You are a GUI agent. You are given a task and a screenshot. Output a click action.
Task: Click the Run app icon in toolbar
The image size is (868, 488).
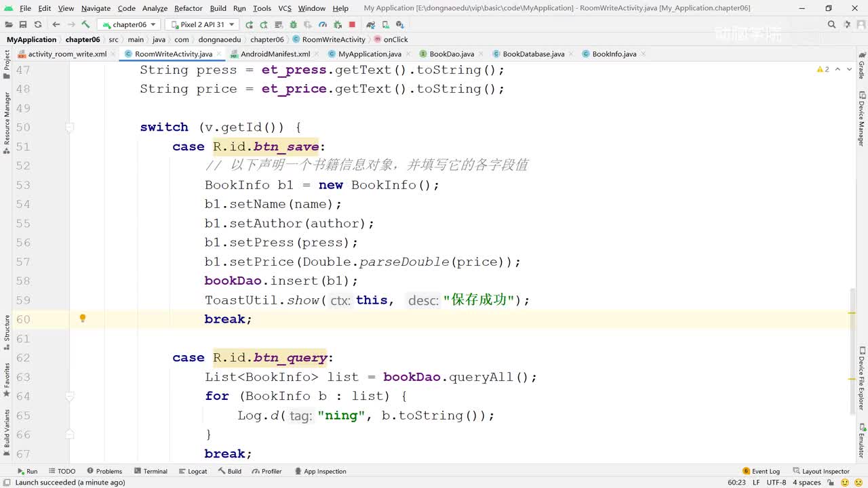tap(250, 24)
